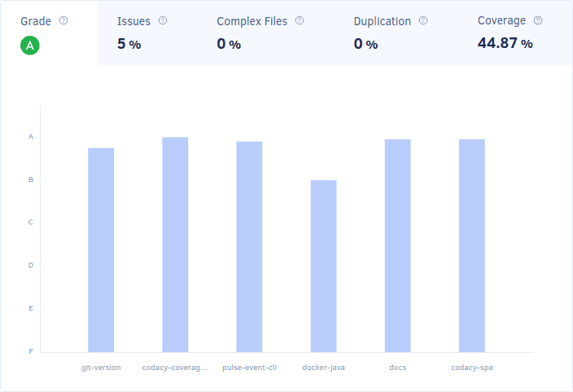Image resolution: width=573 pixels, height=392 pixels.
Task: Click the green A grade badge
Action: (x=30, y=46)
